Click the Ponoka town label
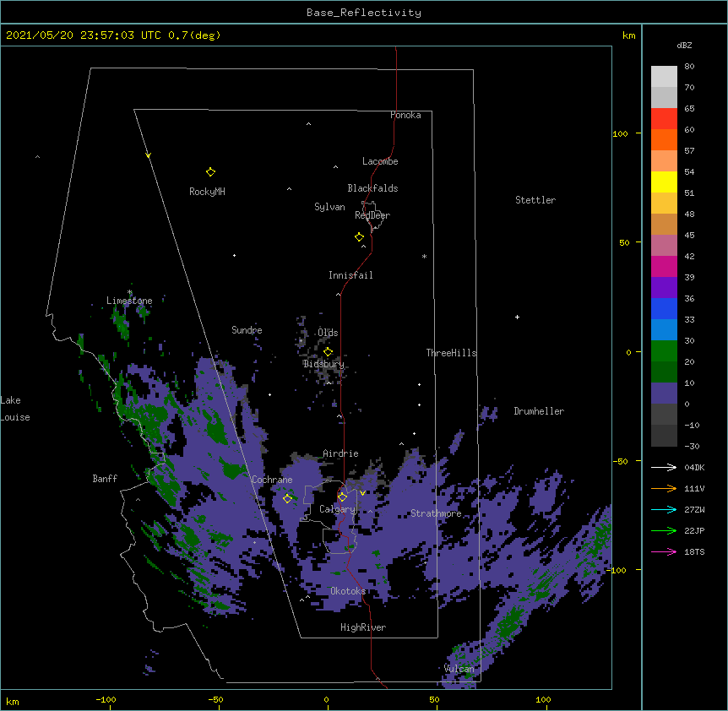This screenshot has width=728, height=711. pos(405,115)
